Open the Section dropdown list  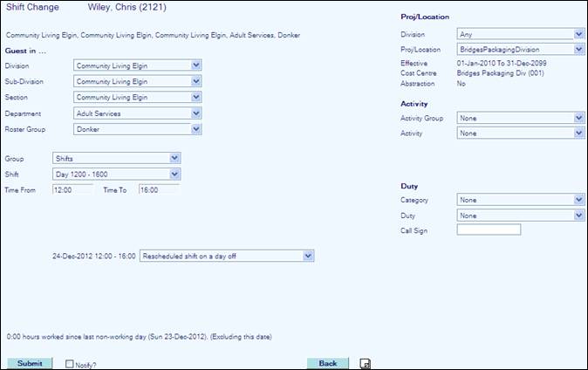(138, 97)
